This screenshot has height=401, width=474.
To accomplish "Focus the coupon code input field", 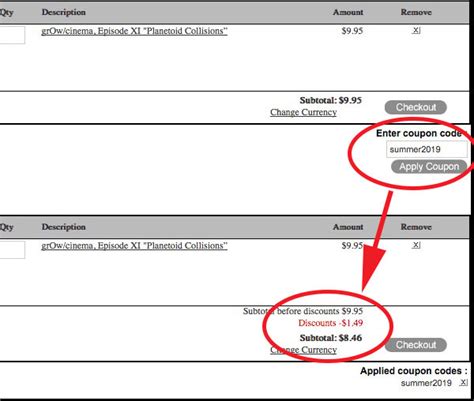I will coord(427,149).
